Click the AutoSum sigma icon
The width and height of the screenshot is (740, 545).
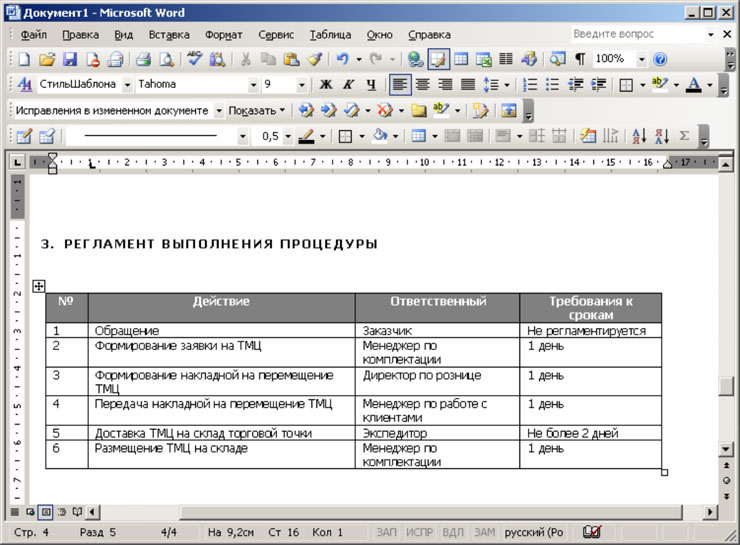(685, 136)
